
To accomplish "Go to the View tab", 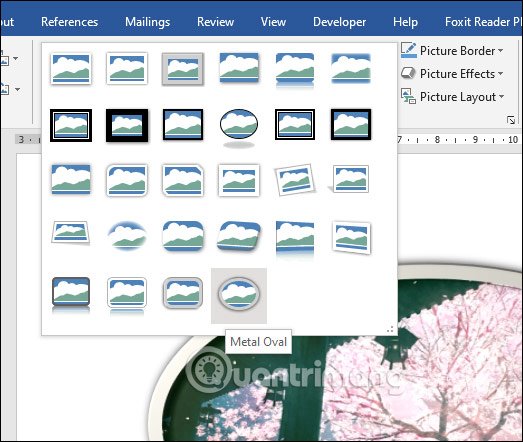I will coord(273,22).
